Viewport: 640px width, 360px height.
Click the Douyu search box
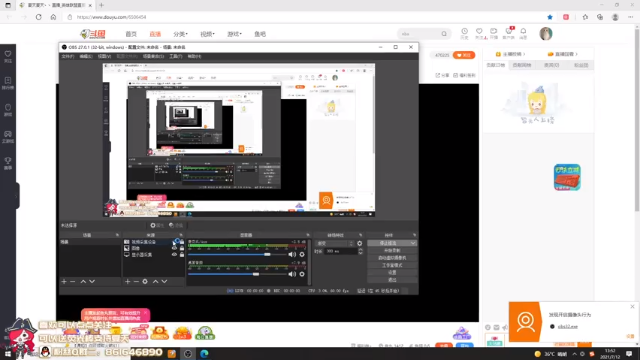click(x=419, y=34)
